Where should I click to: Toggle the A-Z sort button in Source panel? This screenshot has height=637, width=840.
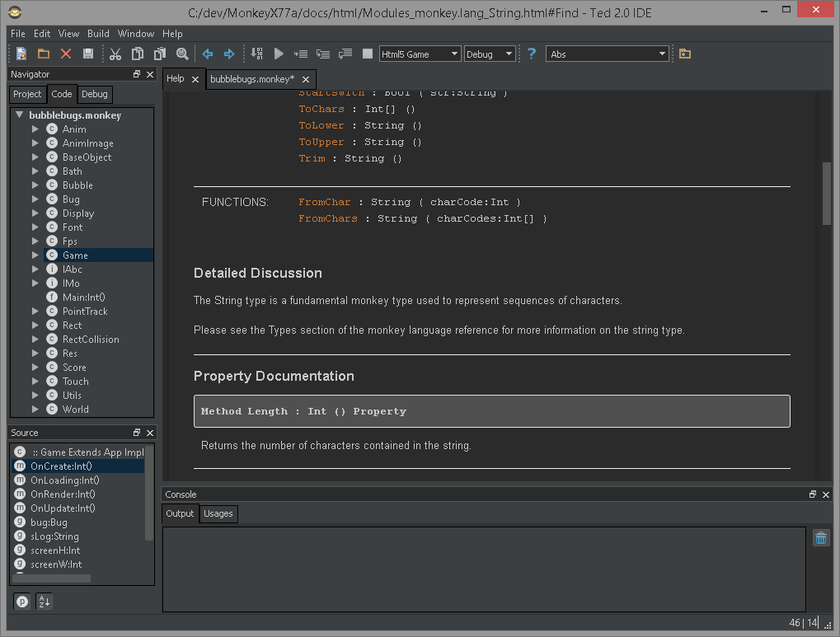point(45,602)
